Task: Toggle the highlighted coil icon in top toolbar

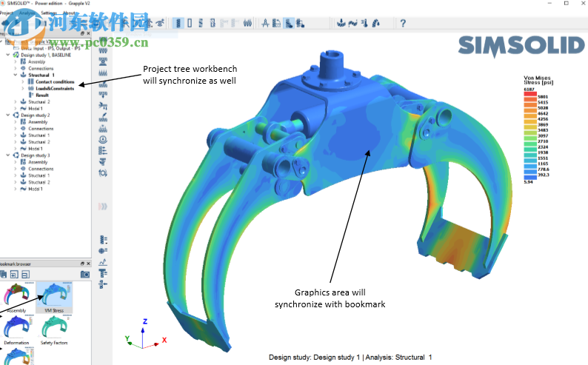Action: (178, 23)
